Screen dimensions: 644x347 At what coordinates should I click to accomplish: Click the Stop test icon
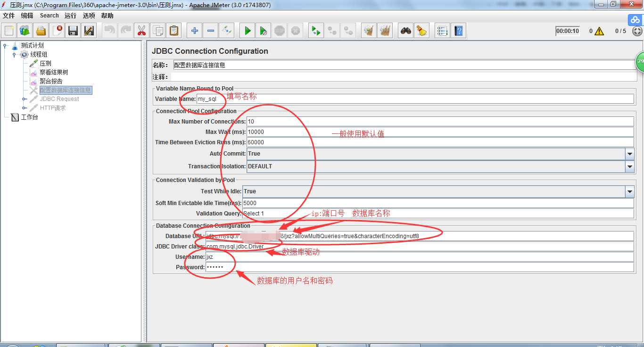tap(280, 31)
